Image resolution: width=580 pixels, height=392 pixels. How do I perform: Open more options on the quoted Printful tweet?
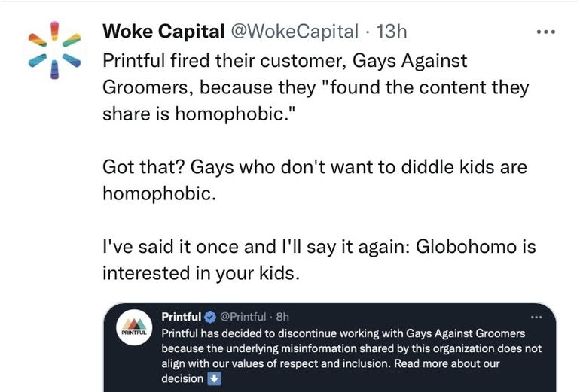[536, 317]
